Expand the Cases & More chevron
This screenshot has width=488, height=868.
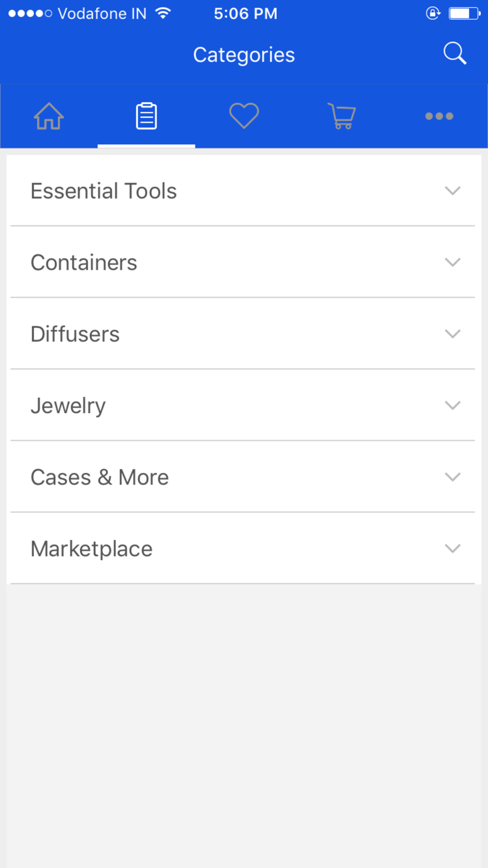pos(453,477)
